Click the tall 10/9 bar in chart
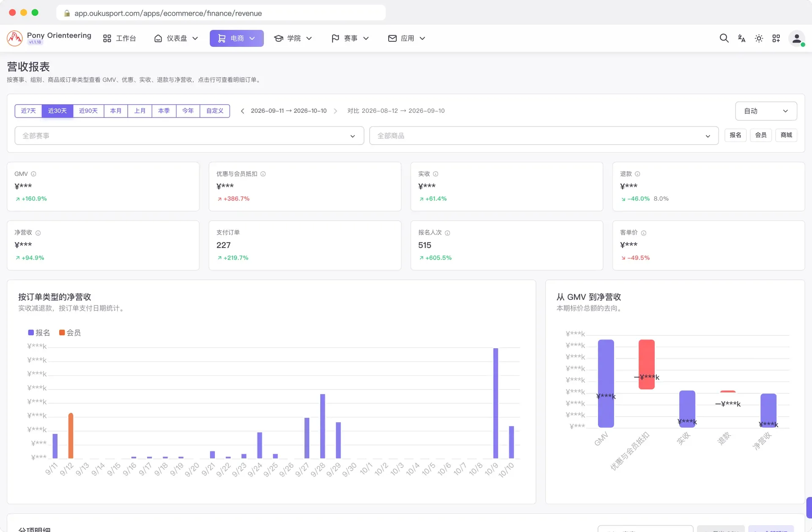The height and width of the screenshot is (532, 812). (496, 403)
